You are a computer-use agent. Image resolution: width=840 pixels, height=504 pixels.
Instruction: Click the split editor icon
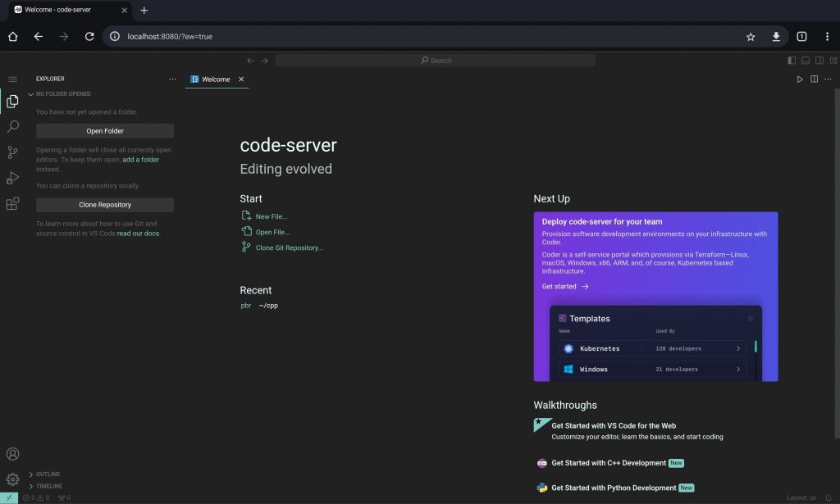pos(814,79)
